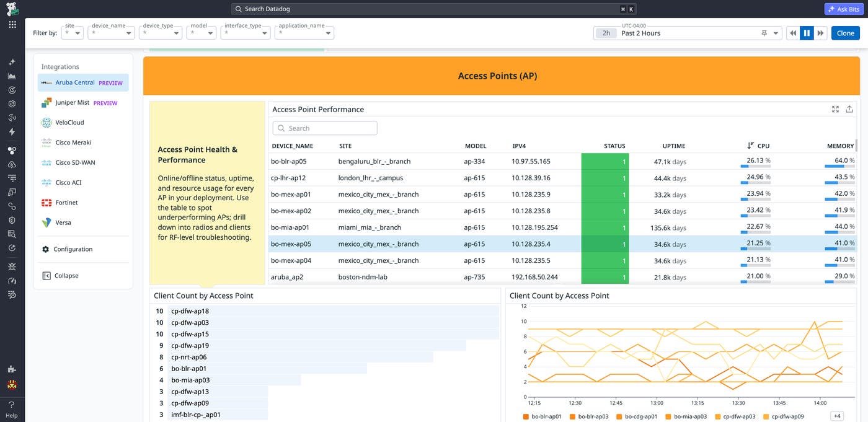Screen dimensions: 868x422
Task: Click the share/export icon on performance widget
Action: pos(849,109)
